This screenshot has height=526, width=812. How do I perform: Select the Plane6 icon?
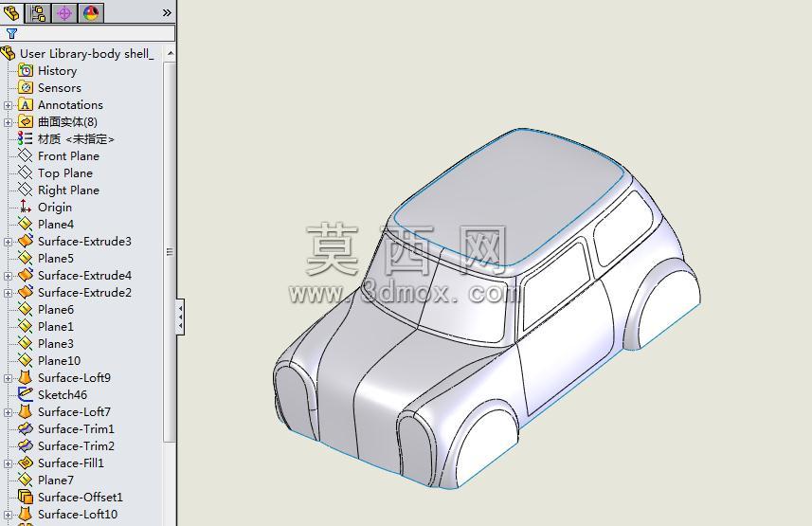point(26,309)
